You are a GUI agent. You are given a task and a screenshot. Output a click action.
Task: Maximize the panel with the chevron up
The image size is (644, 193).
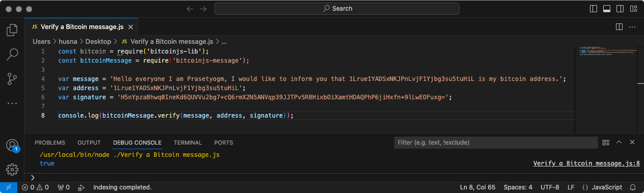(x=619, y=143)
